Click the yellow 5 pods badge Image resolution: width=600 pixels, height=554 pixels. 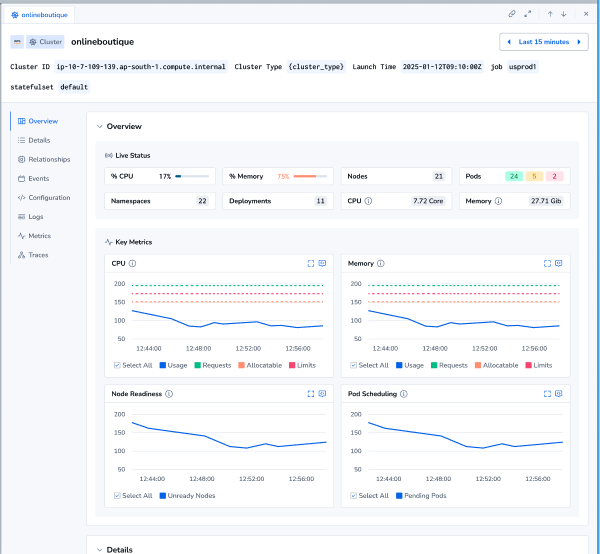534,176
